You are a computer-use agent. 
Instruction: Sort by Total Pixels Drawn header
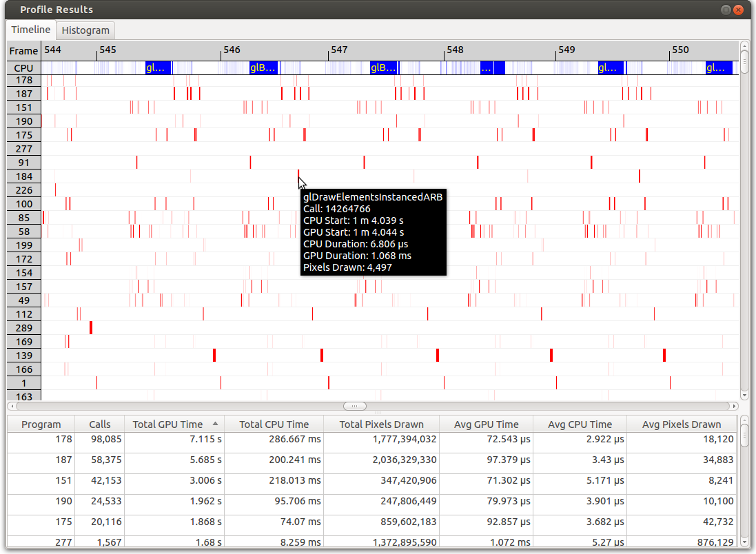point(381,424)
